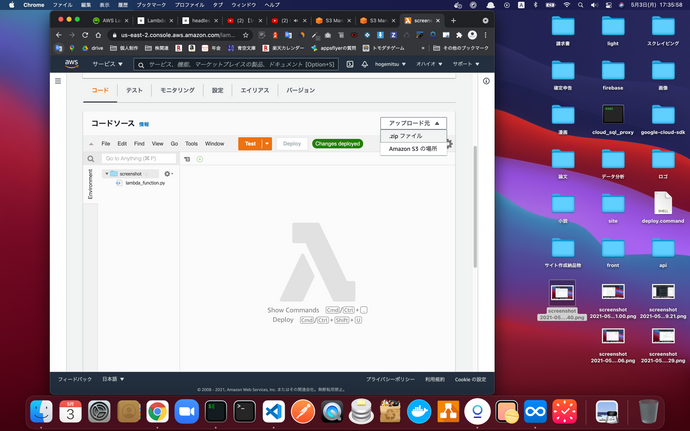Click the green plus new tab icon
690x431 pixels.
[x=200, y=159]
